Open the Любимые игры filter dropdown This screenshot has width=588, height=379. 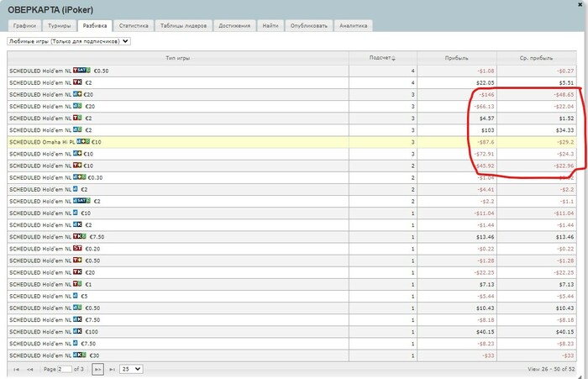[x=69, y=41]
